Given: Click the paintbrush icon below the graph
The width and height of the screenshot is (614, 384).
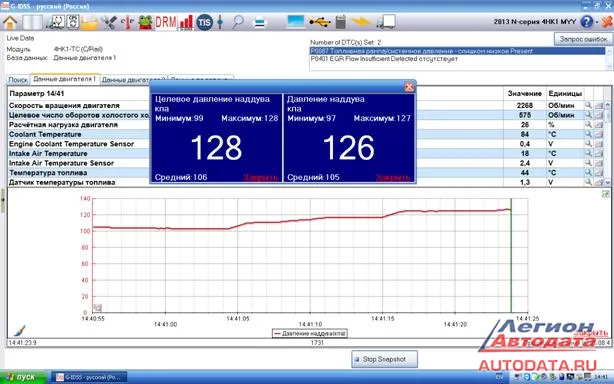Looking at the screenshot, I should (19, 331).
